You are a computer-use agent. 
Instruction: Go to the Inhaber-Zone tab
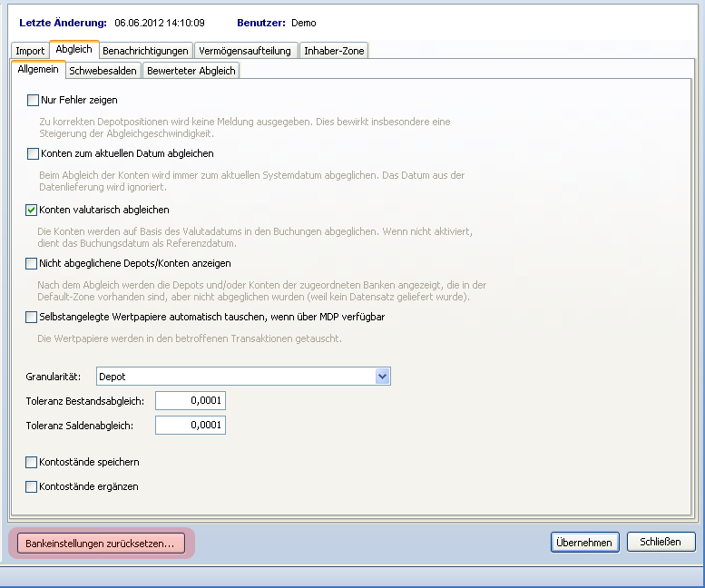point(333,51)
